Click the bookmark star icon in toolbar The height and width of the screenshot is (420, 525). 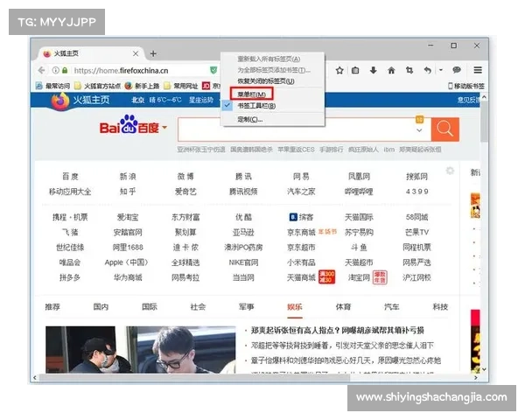339,70
